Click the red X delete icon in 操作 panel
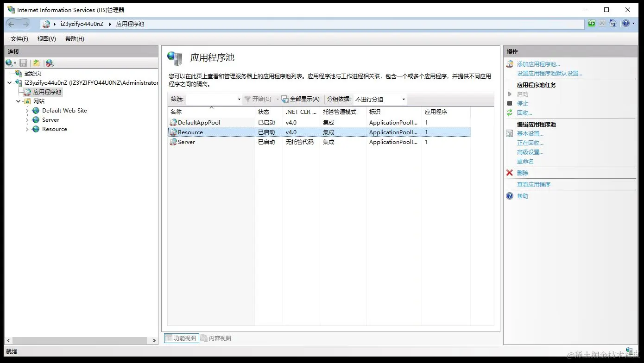 click(x=510, y=173)
